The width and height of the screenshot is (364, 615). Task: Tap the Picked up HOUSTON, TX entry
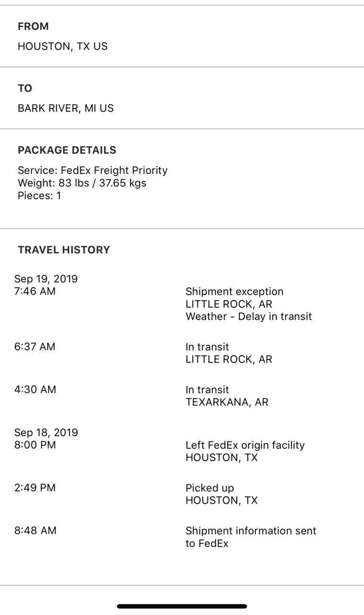(x=222, y=494)
